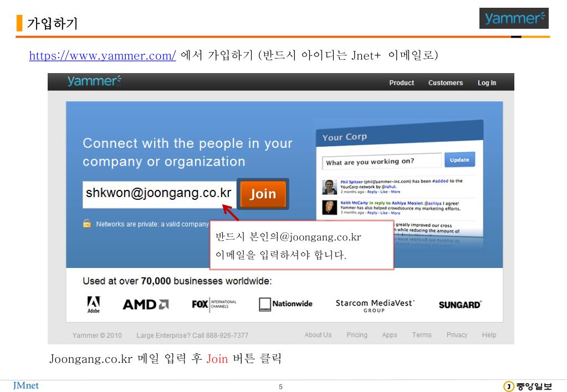Click the AMD logo

(x=146, y=304)
